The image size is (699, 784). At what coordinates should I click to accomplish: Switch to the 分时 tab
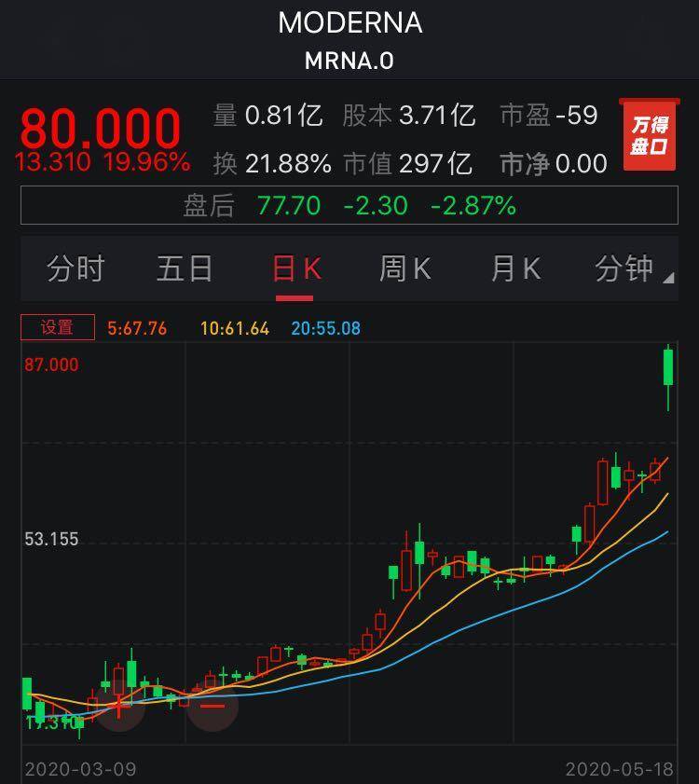tap(75, 268)
